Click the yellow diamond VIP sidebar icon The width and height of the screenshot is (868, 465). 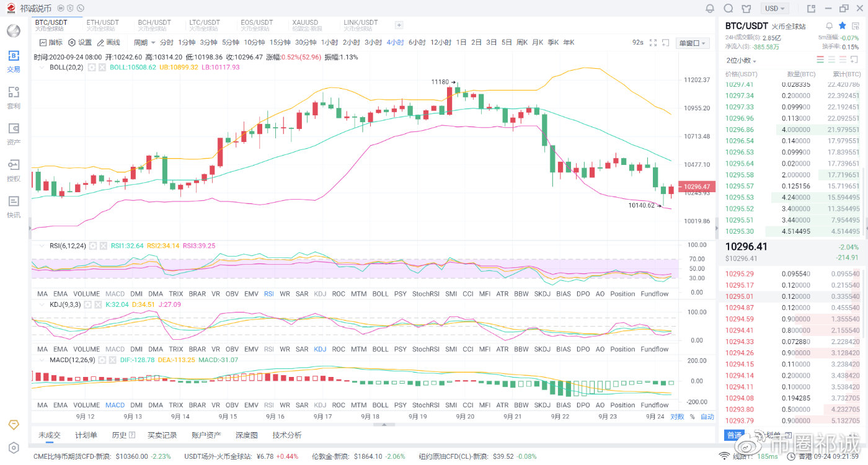pos(14,425)
